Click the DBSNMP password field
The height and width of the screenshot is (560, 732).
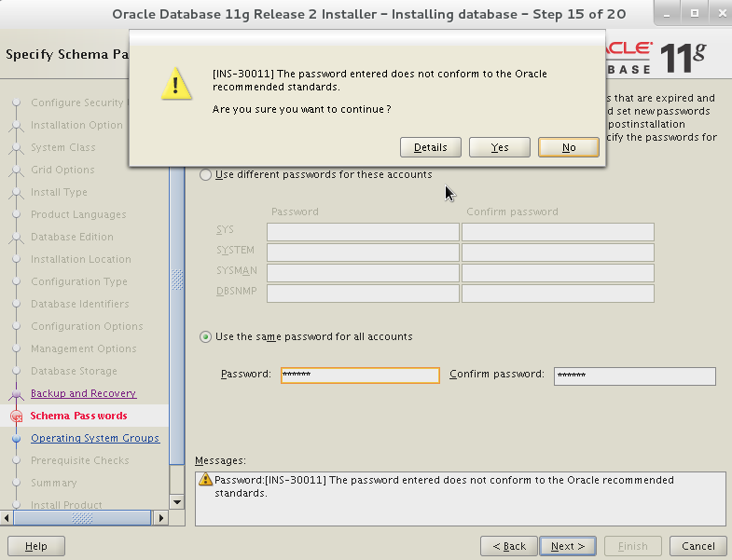coord(363,294)
